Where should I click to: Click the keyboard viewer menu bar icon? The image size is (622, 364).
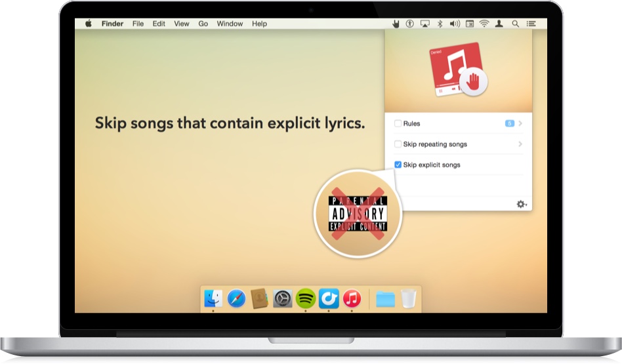(470, 24)
